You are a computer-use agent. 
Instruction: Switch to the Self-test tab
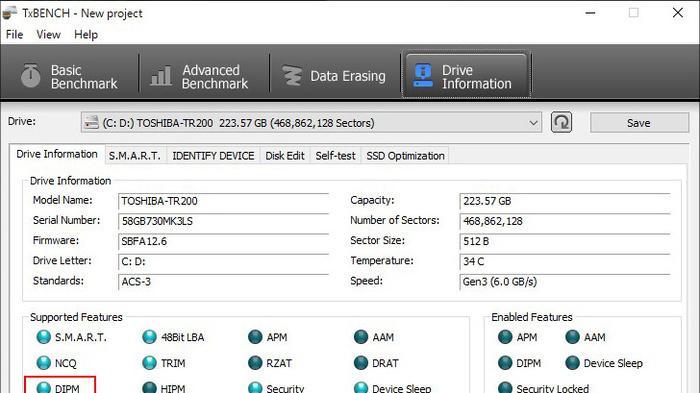coord(335,156)
